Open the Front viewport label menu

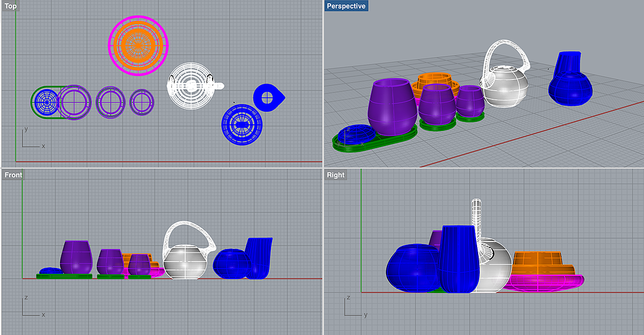coord(13,174)
